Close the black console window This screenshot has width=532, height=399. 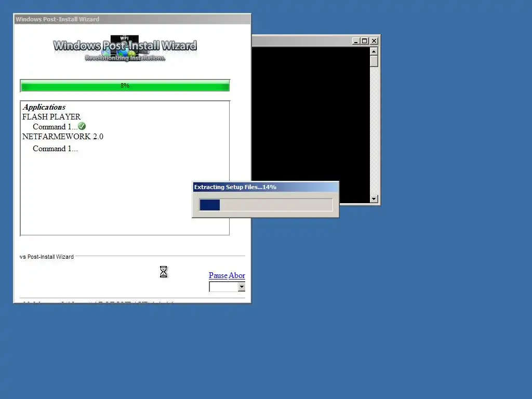374,41
